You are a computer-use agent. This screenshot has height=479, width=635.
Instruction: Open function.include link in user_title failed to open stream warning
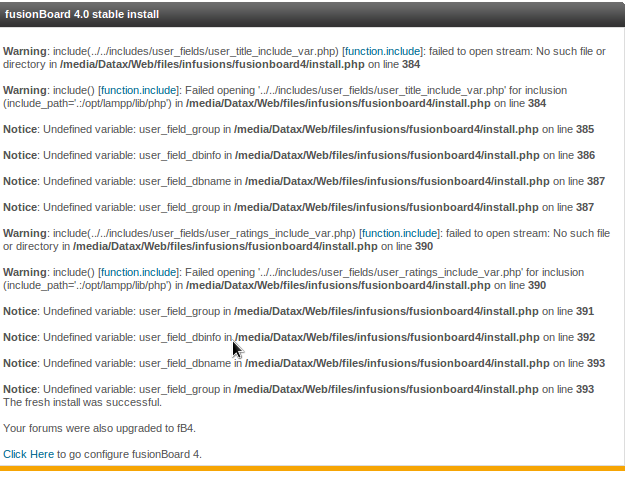(x=383, y=51)
